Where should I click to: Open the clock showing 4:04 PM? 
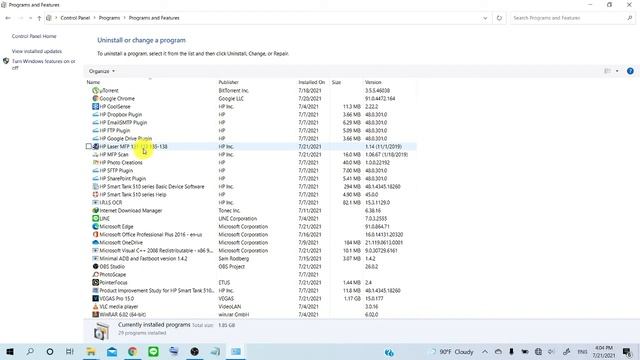(604, 351)
